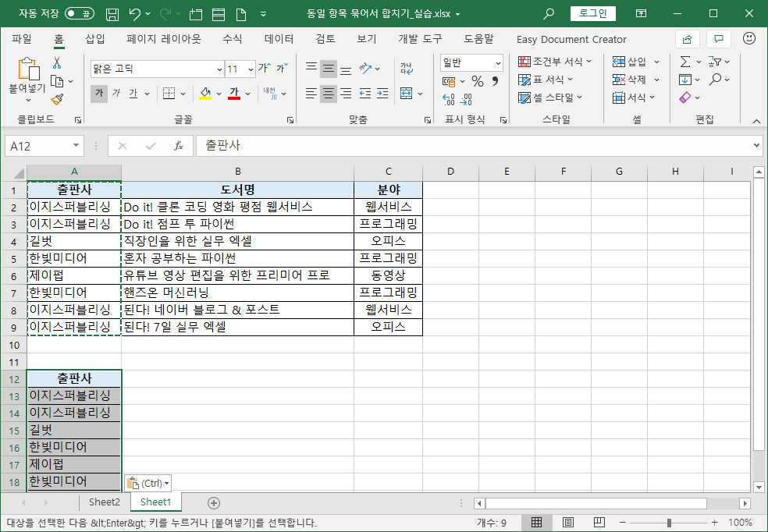768x532 pixels.
Task: Click the vertical scrollbar down arrow
Action: point(759,488)
